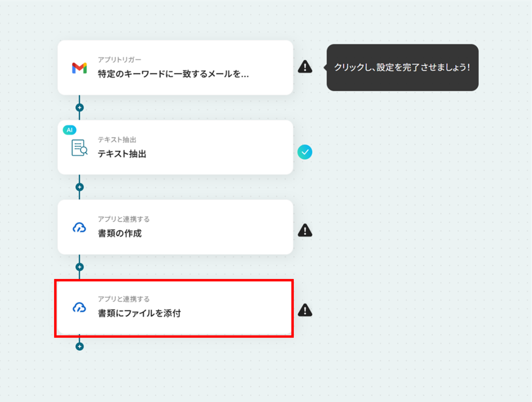Click warning icon beside 書類の作成 step
The width and height of the screenshot is (532, 402).
[x=305, y=230]
